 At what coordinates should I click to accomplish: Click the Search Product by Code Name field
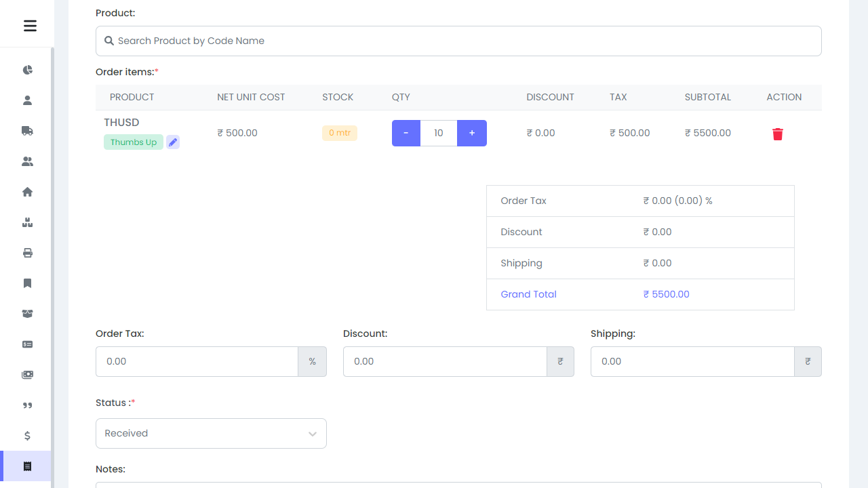(x=458, y=41)
